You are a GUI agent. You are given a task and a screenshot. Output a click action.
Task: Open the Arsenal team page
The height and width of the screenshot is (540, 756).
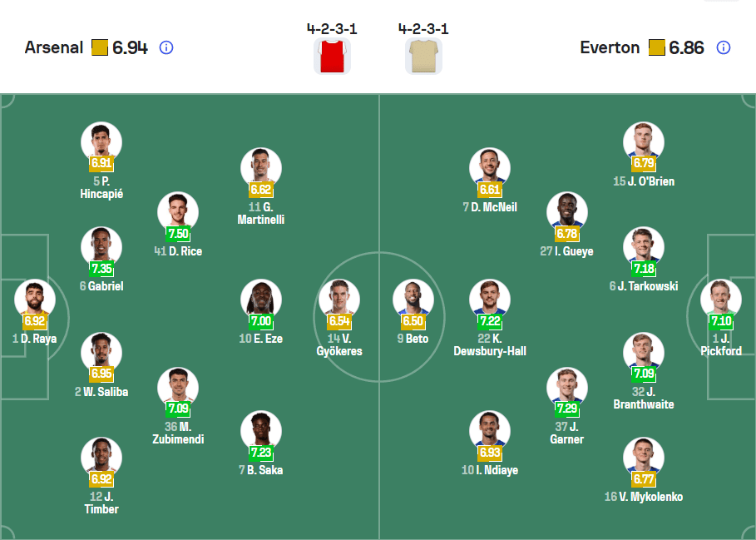click(x=54, y=47)
